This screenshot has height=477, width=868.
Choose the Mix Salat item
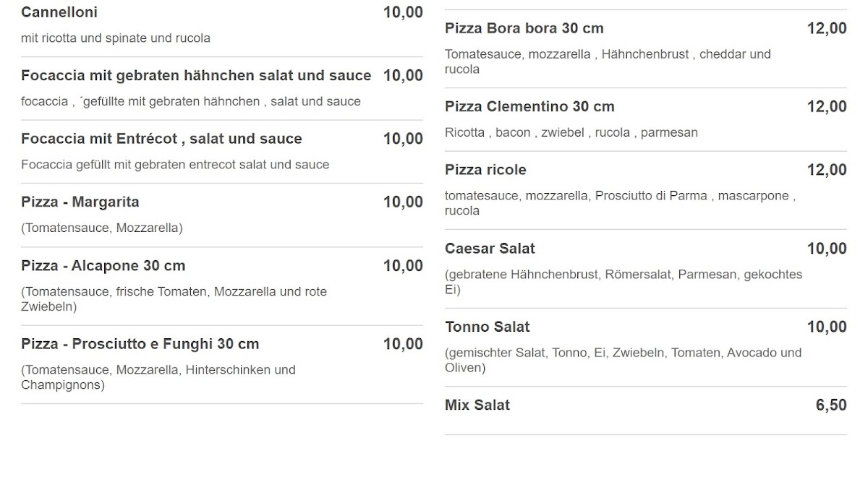click(x=645, y=411)
